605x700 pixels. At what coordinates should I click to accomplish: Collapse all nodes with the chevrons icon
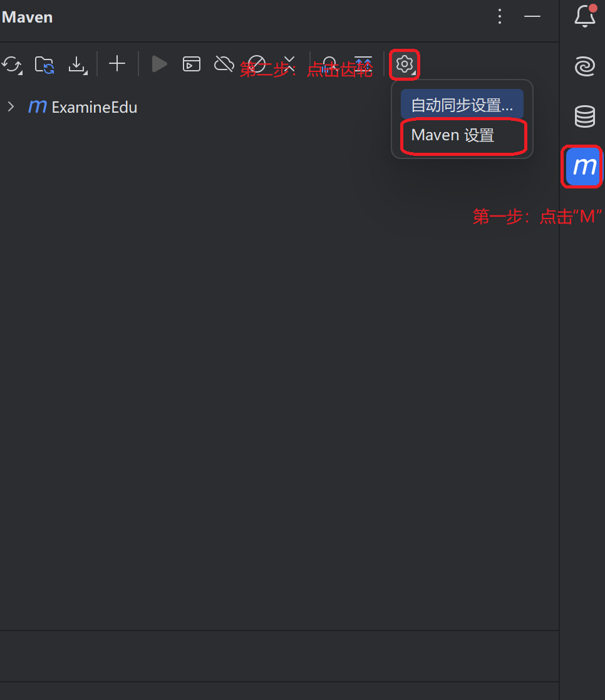(x=289, y=64)
